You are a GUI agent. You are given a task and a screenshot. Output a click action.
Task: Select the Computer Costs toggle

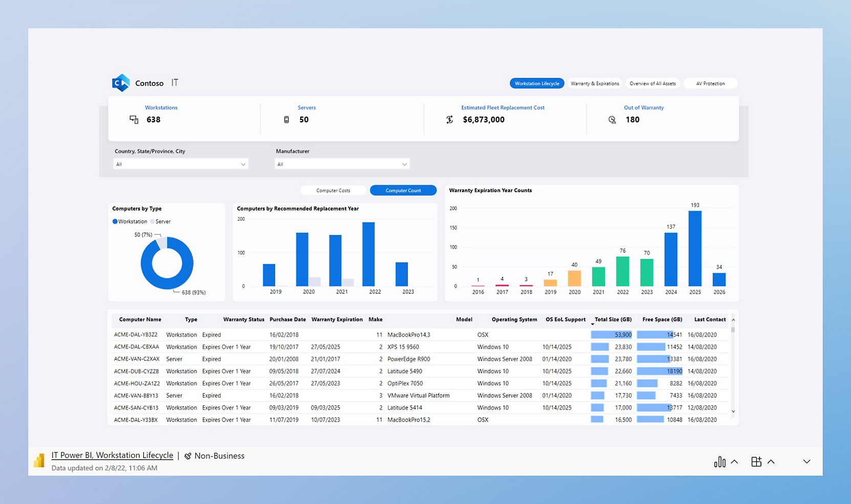[333, 191]
